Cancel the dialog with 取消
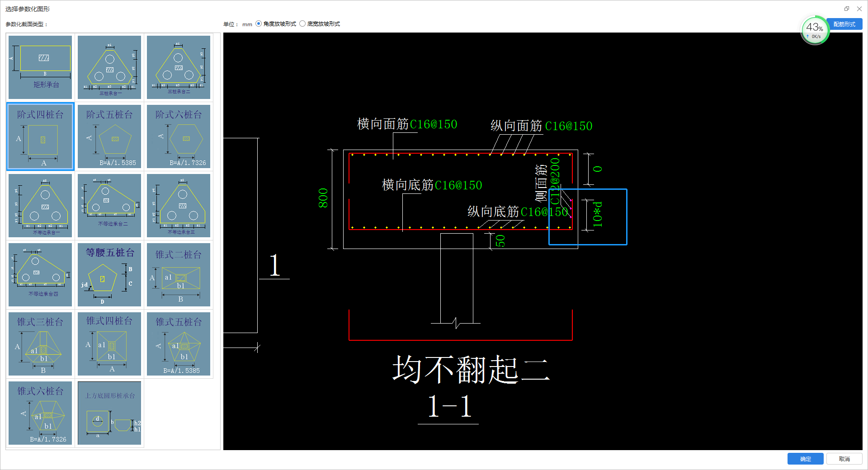 click(844, 459)
